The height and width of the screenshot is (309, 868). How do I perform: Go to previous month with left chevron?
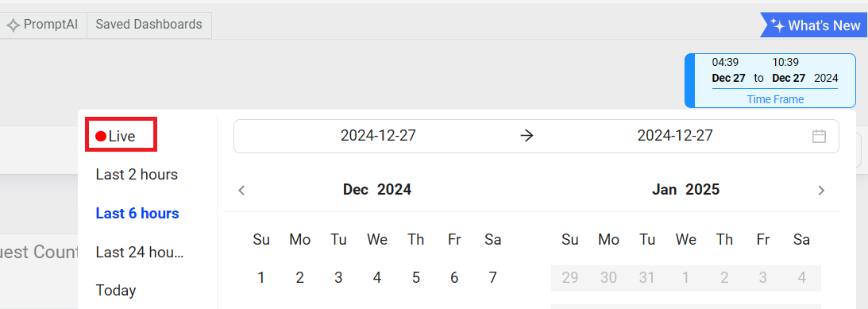(x=241, y=191)
